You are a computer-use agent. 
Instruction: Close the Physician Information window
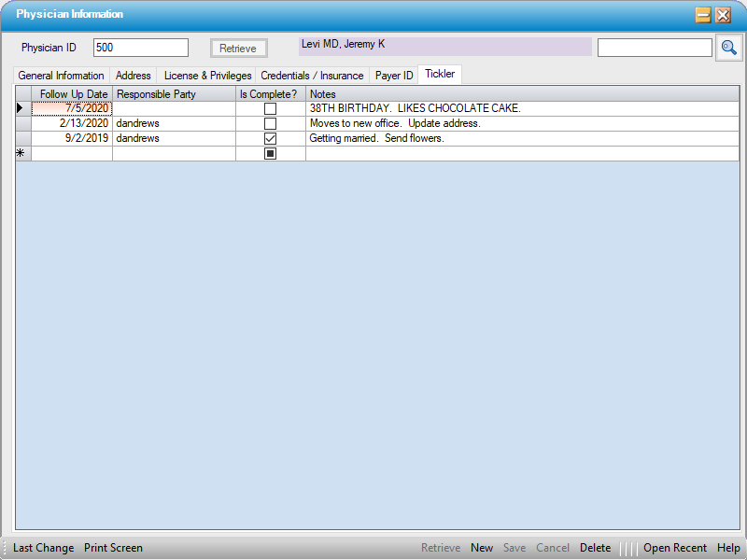[723, 15]
